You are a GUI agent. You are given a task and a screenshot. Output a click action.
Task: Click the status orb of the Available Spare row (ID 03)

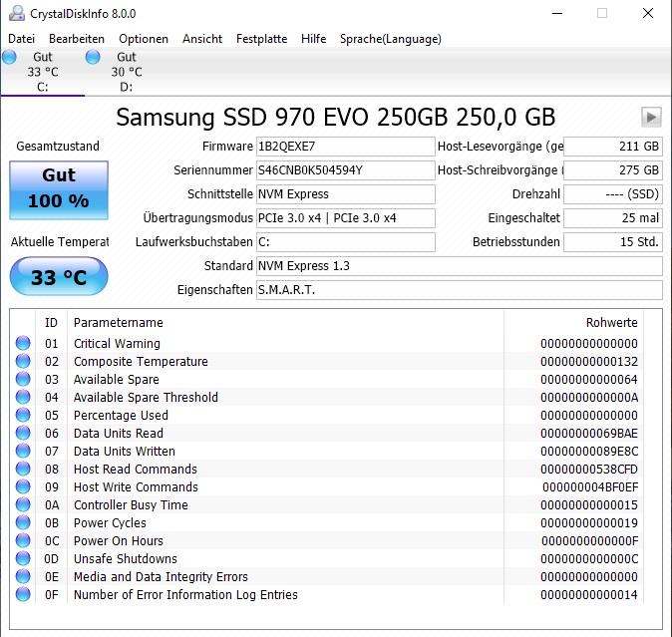click(x=23, y=379)
